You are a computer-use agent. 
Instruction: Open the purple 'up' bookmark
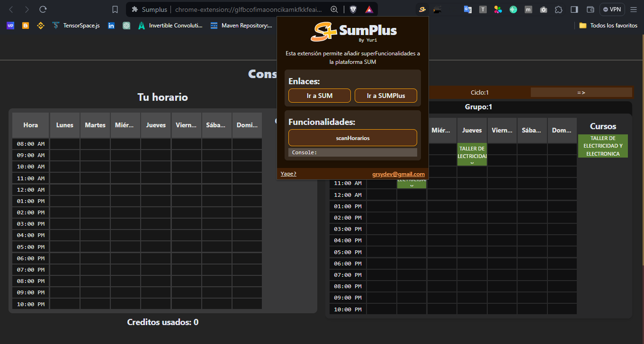click(x=10, y=26)
